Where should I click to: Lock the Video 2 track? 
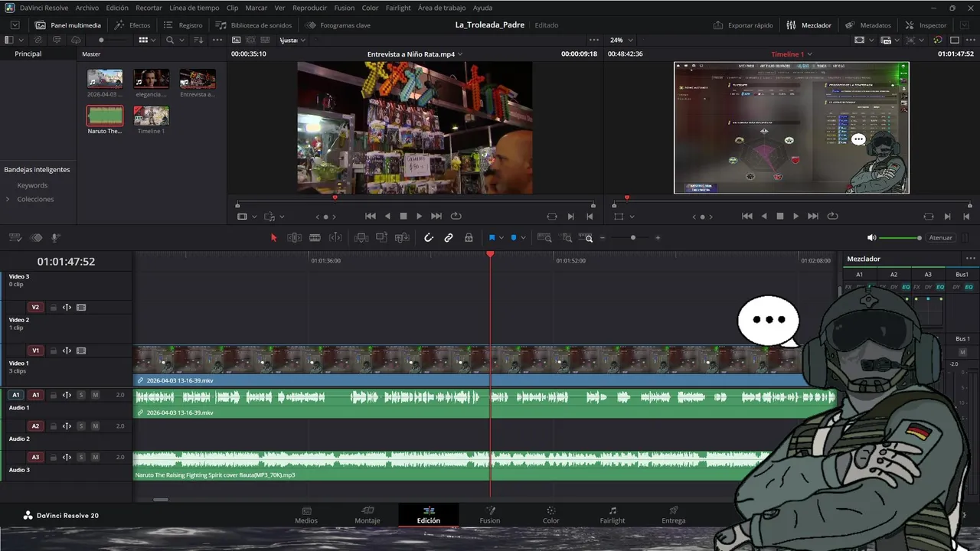(54, 308)
